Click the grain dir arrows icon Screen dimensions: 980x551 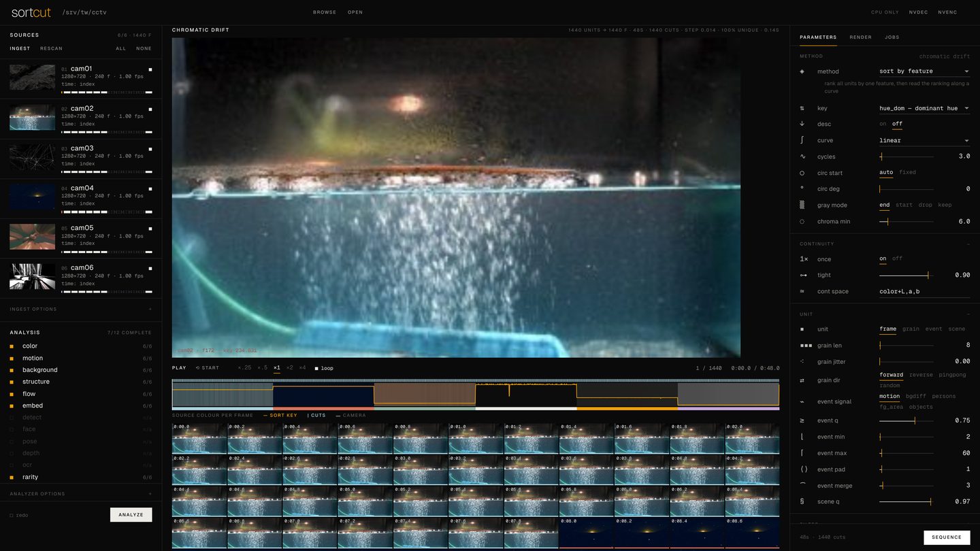pos(802,380)
